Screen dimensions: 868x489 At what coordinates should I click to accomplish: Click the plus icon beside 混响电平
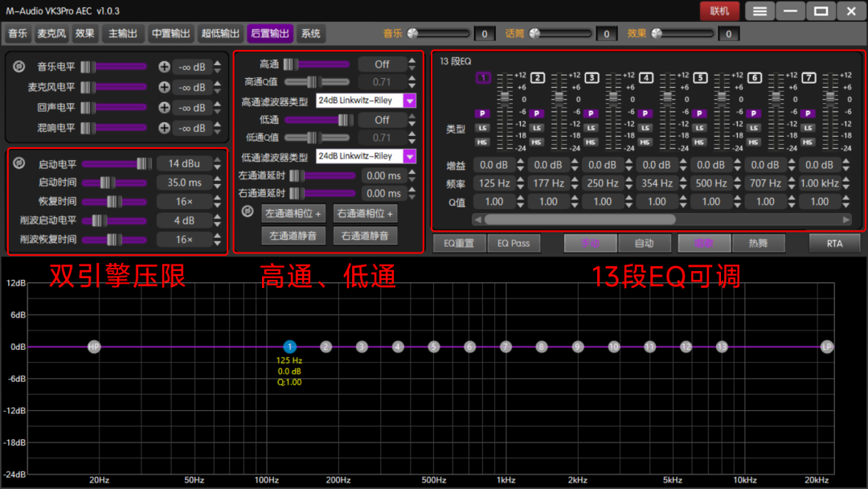[x=164, y=128]
